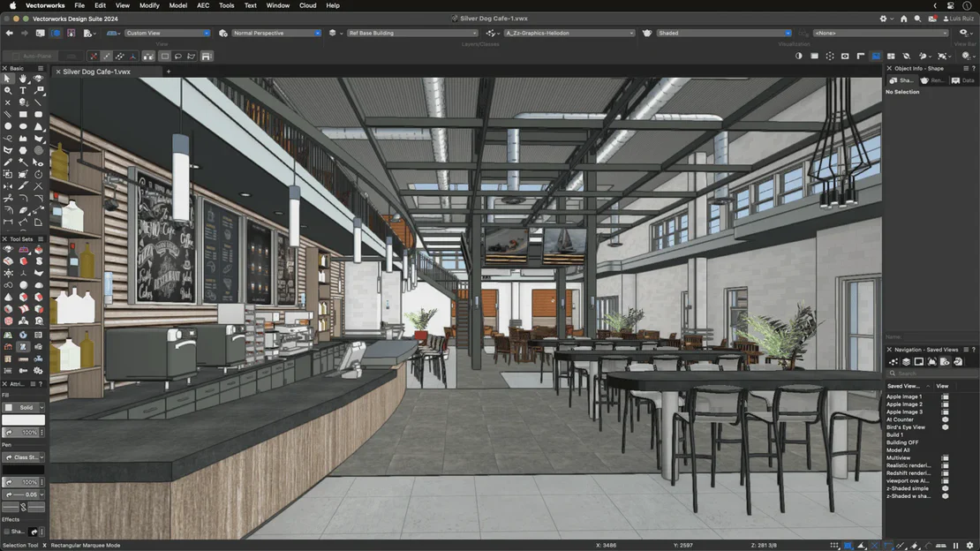980x551 pixels.
Task: Open the Custom View dropdown
Action: click(x=168, y=33)
